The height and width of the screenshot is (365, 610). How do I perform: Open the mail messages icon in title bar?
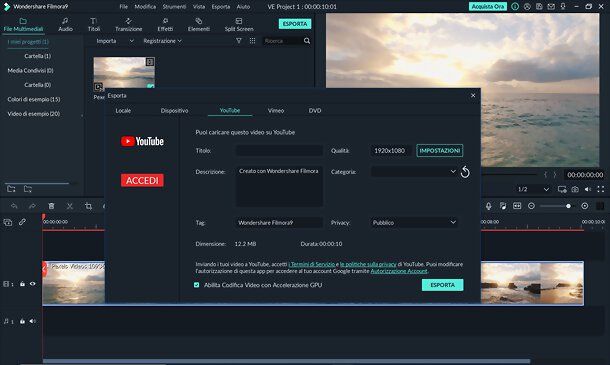point(551,7)
